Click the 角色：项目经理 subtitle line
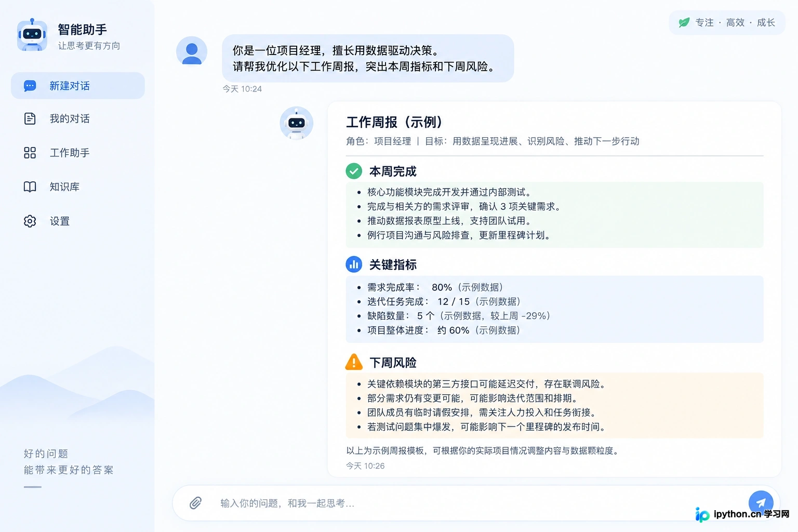Image resolution: width=798 pixels, height=532 pixels. pyautogui.click(x=493, y=141)
